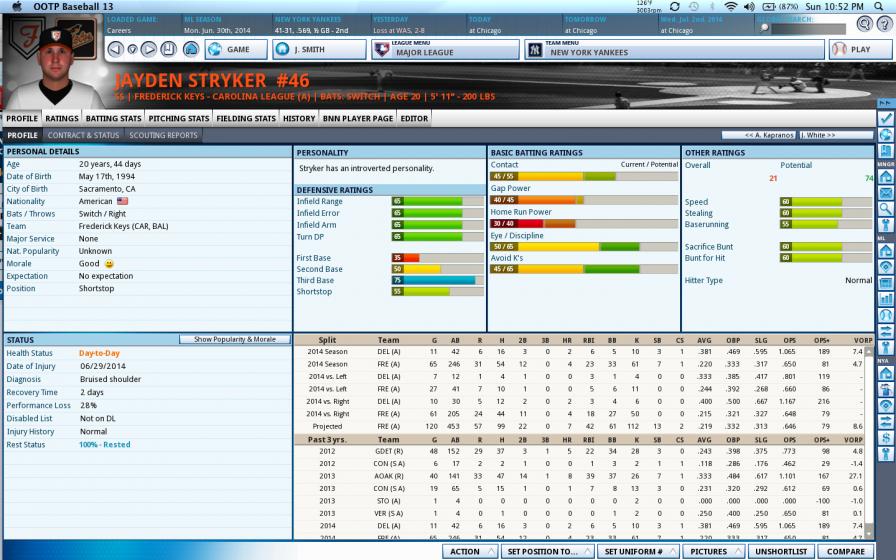Open Spotlight search in the menu bar

[879, 6]
